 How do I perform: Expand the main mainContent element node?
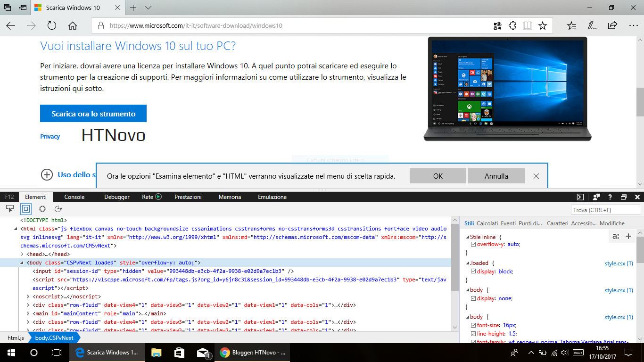pos(28,313)
